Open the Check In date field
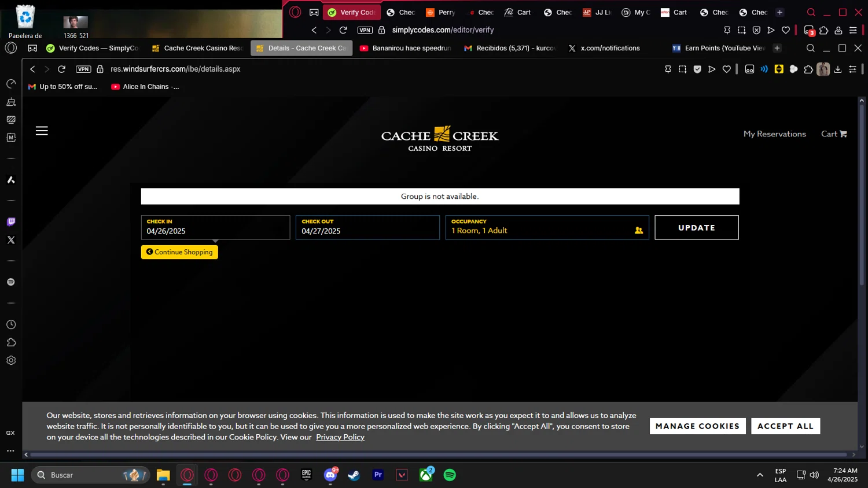 [215, 227]
